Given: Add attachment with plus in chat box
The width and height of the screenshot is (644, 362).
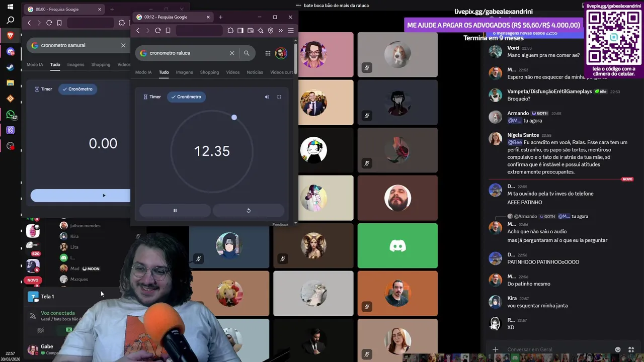Looking at the screenshot, I should point(496,349).
